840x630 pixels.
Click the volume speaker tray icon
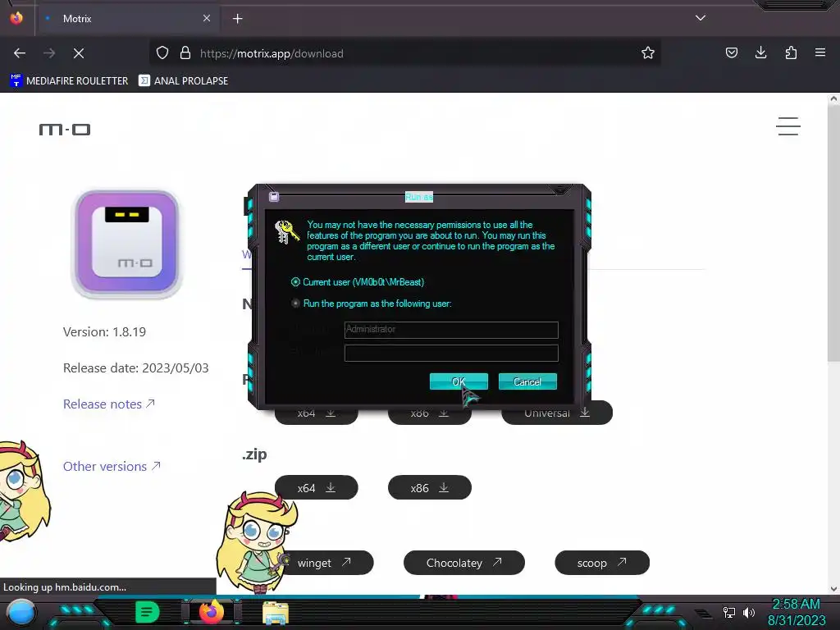pos(749,612)
